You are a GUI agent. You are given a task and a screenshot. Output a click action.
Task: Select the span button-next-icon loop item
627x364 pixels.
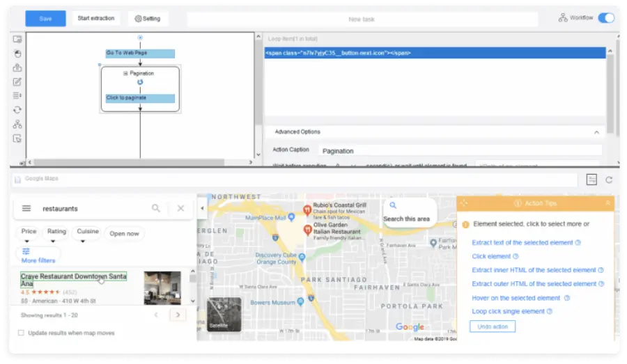pyautogui.click(x=435, y=53)
